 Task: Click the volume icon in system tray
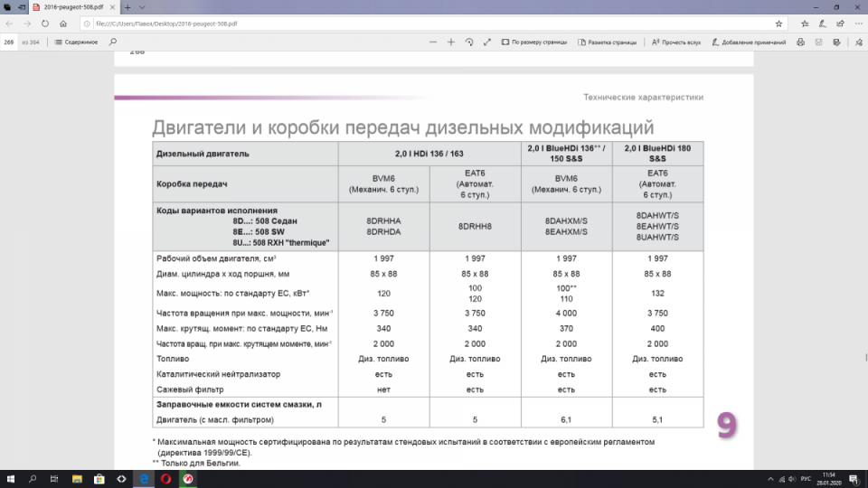point(792,479)
